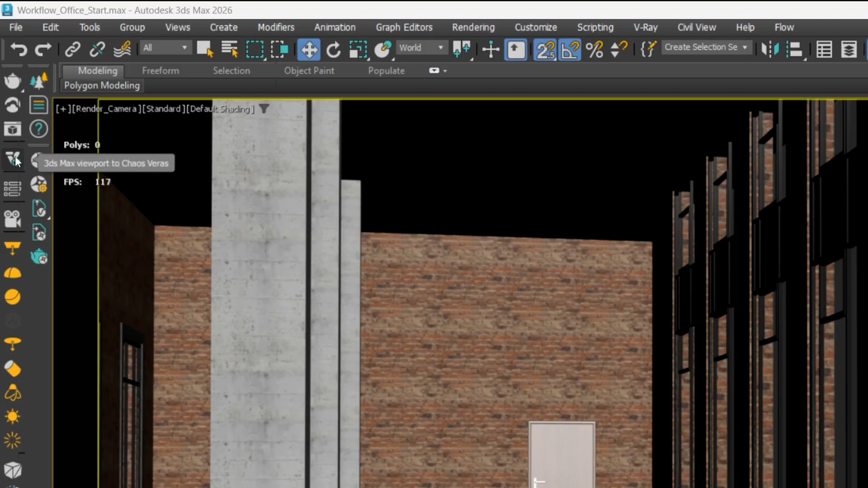Click V-Ray dome light icon
This screenshot has width=868, height=488.
[13, 273]
